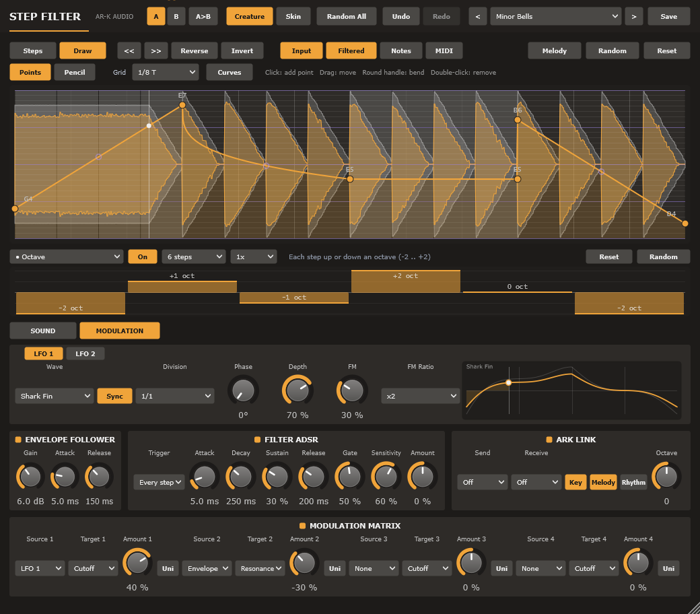Switch to Draw mode
Image resolution: width=700 pixels, height=614 pixels.
coord(83,51)
